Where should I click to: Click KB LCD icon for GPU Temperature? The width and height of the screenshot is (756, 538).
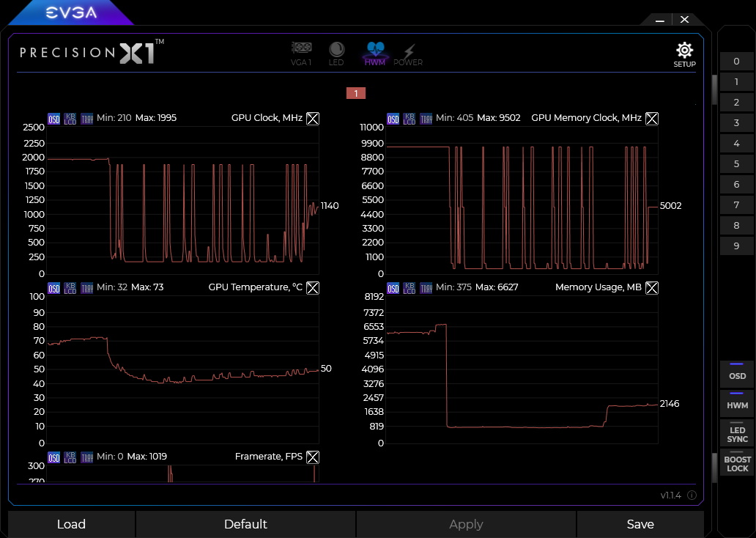coord(70,287)
